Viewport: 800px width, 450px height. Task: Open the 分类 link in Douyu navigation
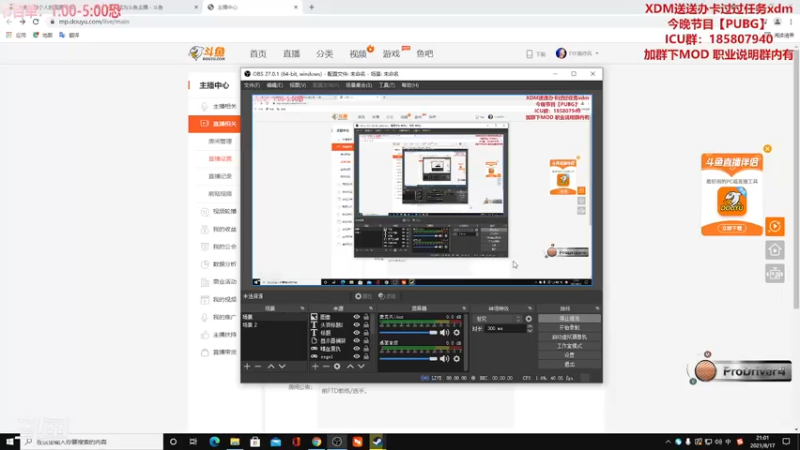tap(324, 54)
